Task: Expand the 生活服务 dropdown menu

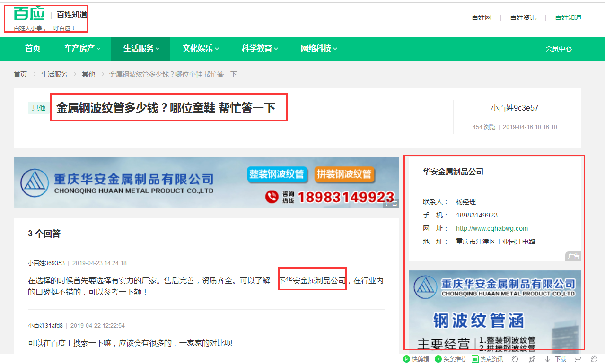Action: point(141,48)
